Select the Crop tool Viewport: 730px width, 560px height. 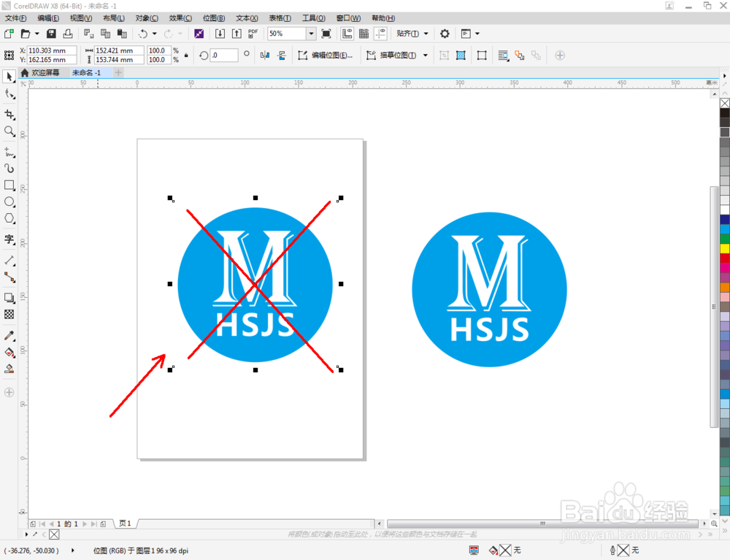pyautogui.click(x=9, y=115)
